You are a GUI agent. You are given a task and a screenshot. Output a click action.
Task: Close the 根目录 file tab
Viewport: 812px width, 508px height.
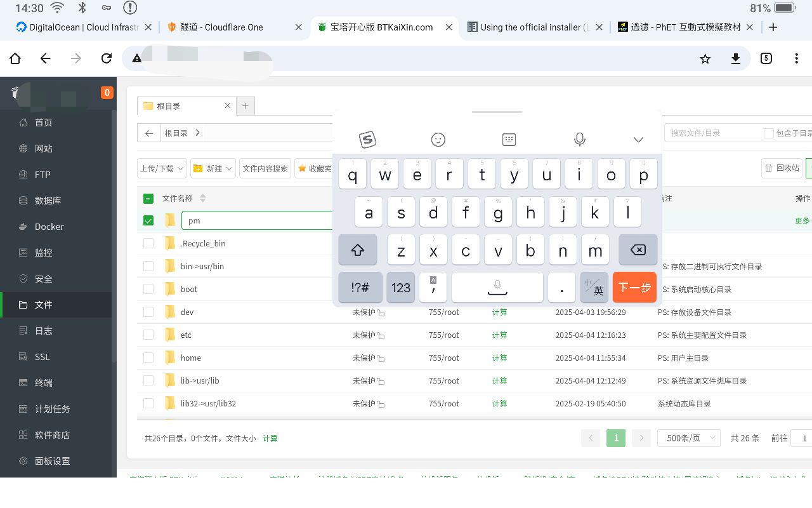tap(228, 106)
